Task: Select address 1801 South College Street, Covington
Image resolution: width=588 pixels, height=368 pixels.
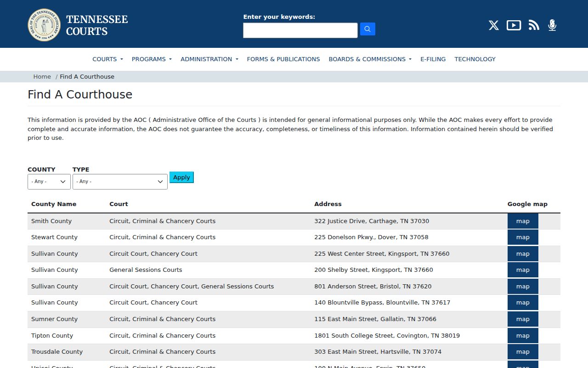Action: (387, 335)
